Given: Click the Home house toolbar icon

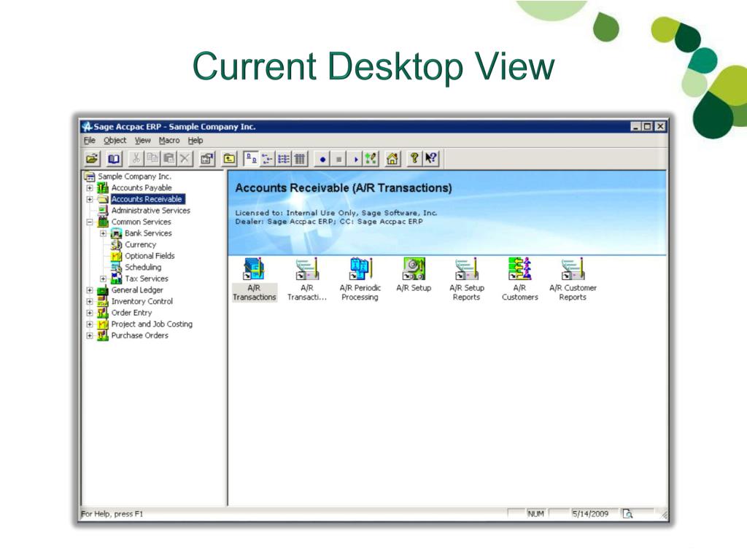Looking at the screenshot, I should (392, 158).
